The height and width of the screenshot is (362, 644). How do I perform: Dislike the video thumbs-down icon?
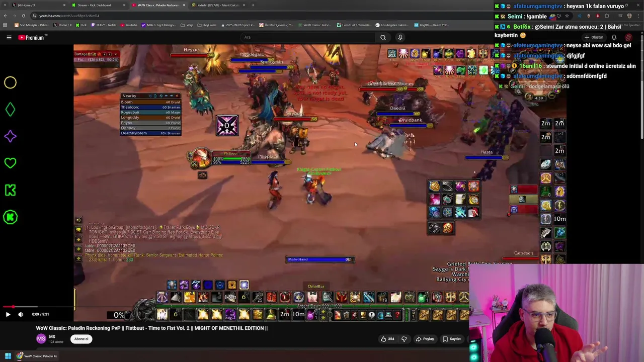(x=404, y=339)
